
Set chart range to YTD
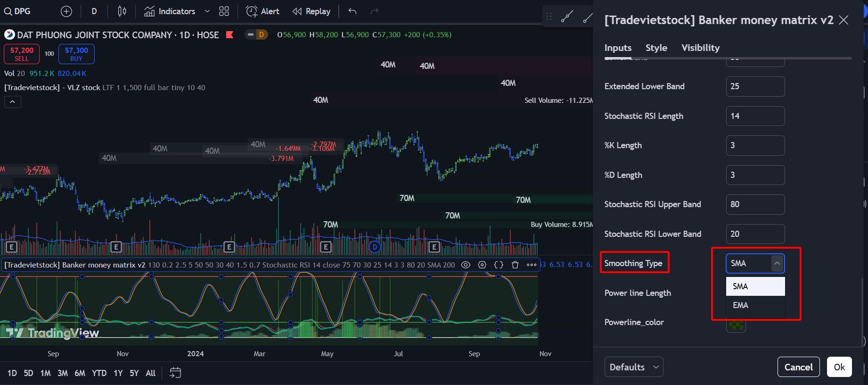(99, 373)
